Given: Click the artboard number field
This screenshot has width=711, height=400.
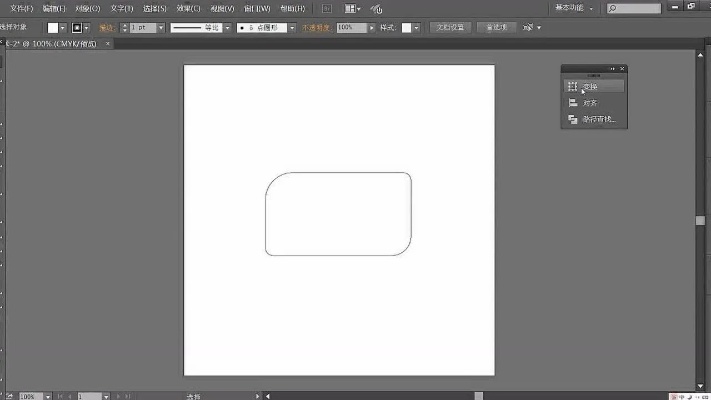Looking at the screenshot, I should [x=89, y=396].
